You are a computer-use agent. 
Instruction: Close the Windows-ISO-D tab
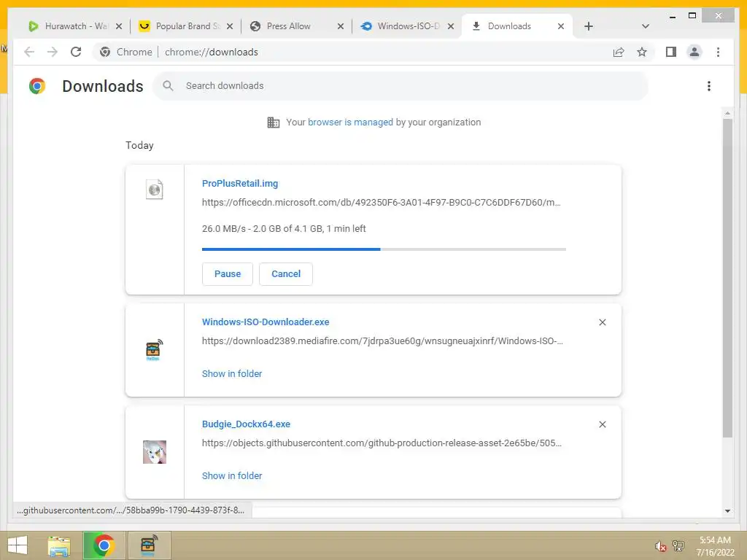click(x=451, y=26)
